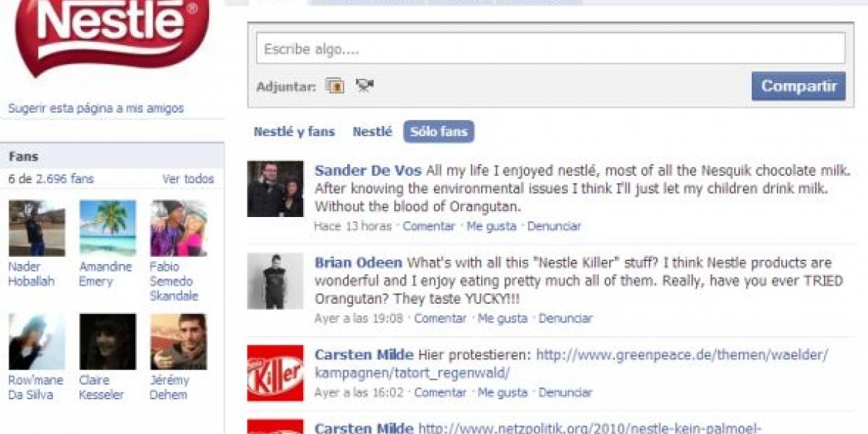
Task: Open Row'mane Da Silva's photo
Action: point(36,341)
